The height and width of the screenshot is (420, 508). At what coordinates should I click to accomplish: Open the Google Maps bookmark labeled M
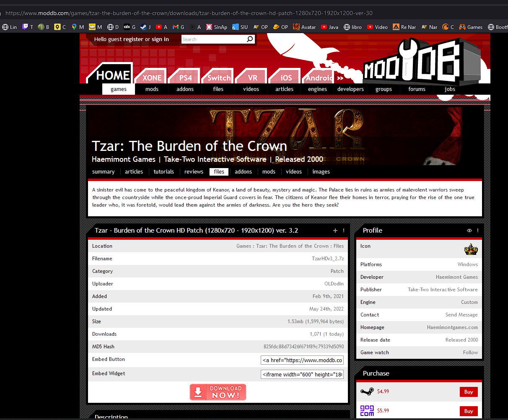pos(78,27)
